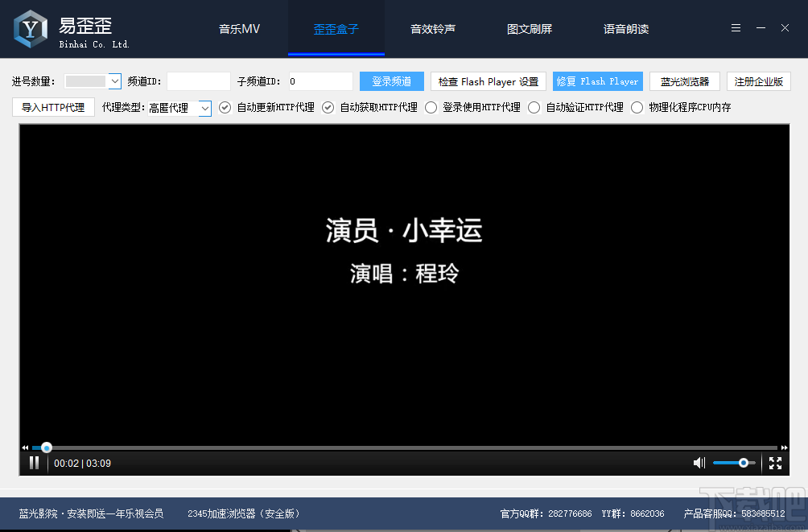The width and height of the screenshot is (808, 532).
Task: Uncheck 自动更新HTTP代理
Action: click(225, 107)
